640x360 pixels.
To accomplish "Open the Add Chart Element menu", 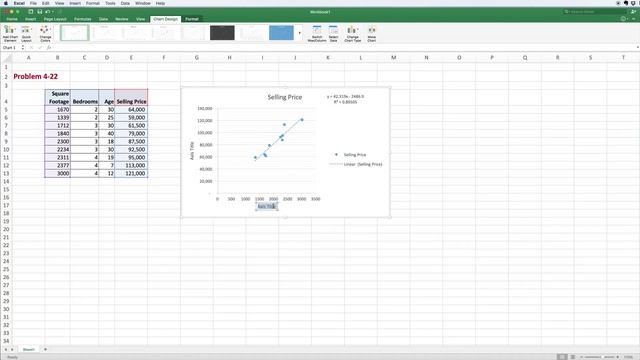I will (10, 33).
